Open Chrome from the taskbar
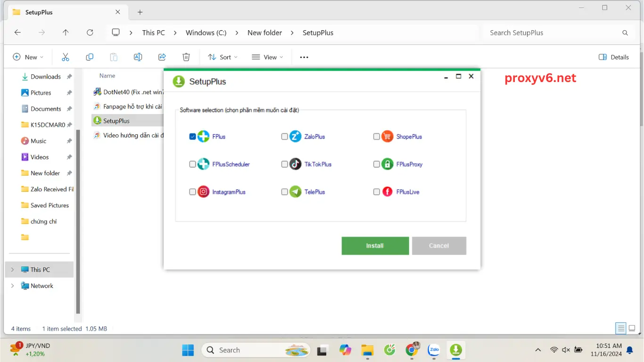The height and width of the screenshot is (362, 644). click(x=412, y=350)
